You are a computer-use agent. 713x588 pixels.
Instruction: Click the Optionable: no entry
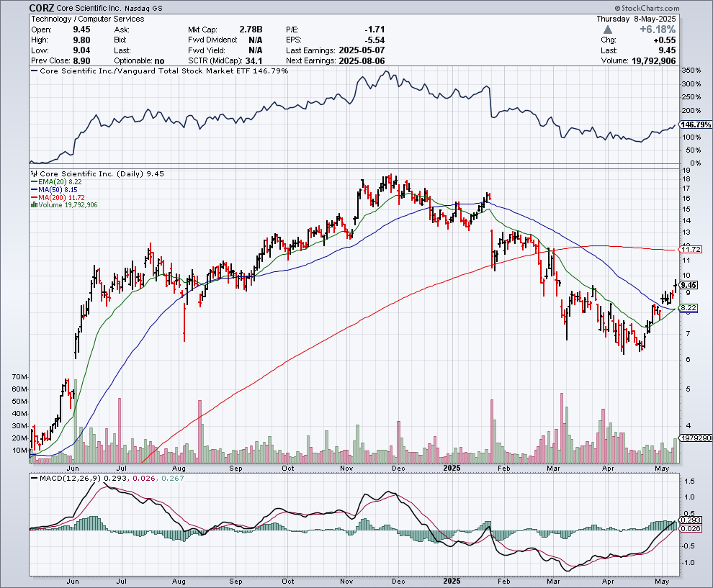point(139,61)
